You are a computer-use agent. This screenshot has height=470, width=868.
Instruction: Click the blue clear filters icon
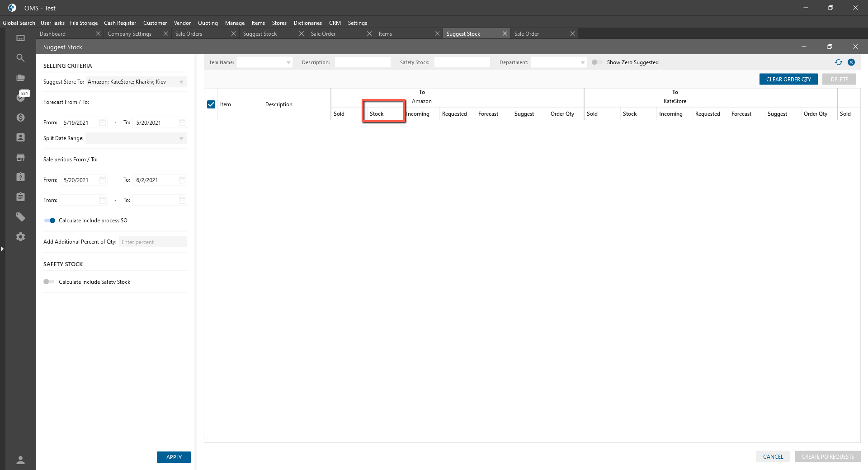(851, 62)
